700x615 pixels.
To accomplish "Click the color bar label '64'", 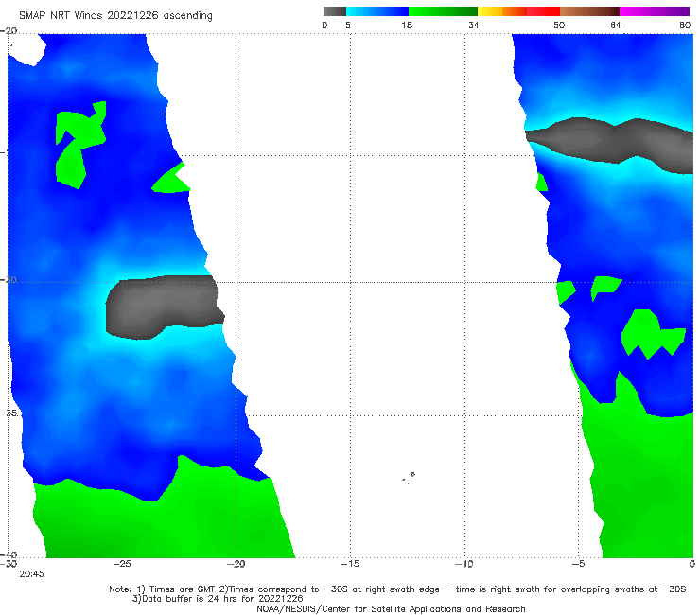I will 616,25.
